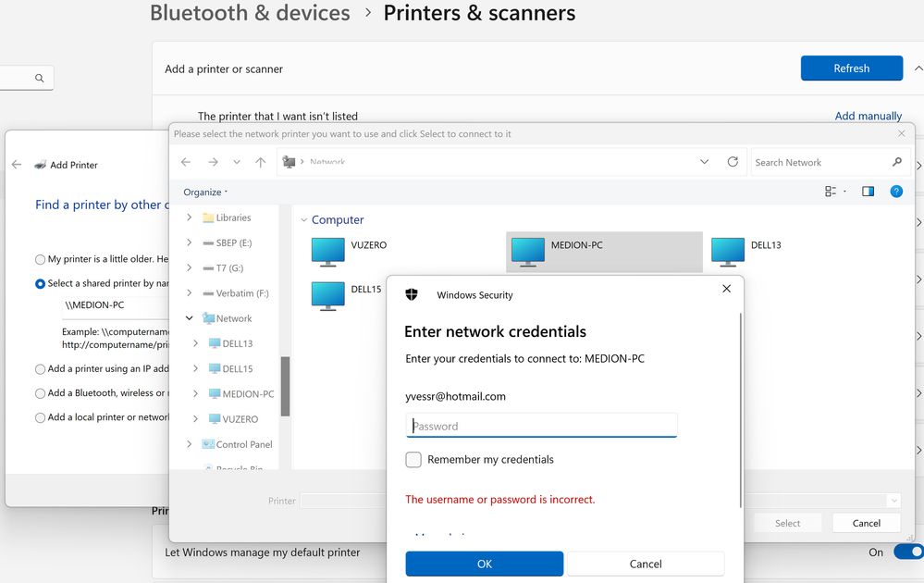Open the DELL13 computer icon
This screenshot has height=583, width=924.
pyautogui.click(x=728, y=251)
